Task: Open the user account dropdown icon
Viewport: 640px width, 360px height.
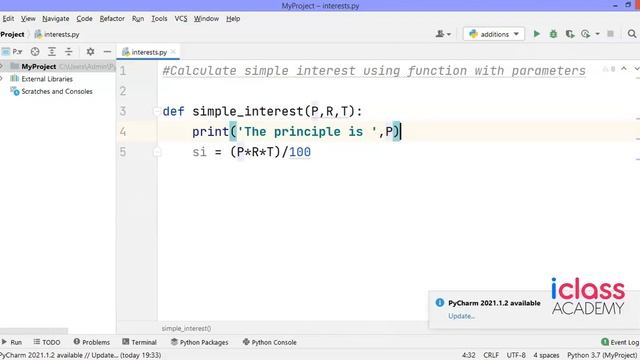Action: tap(443, 34)
